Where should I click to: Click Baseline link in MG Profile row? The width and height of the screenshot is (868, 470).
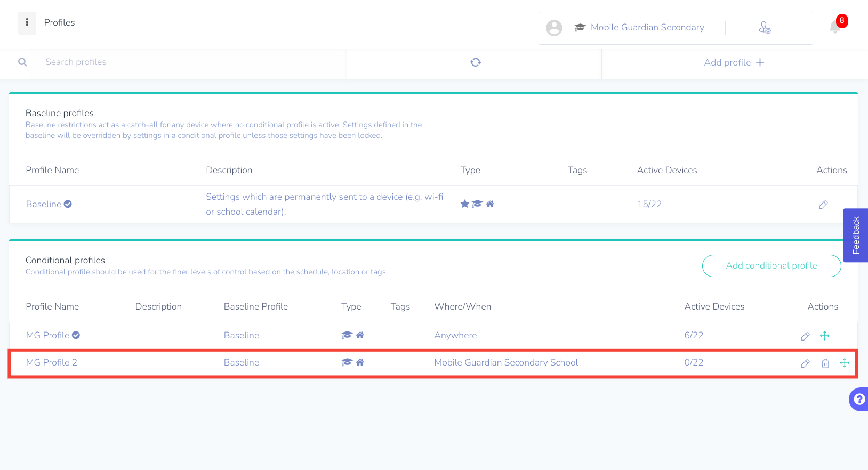[242, 335]
